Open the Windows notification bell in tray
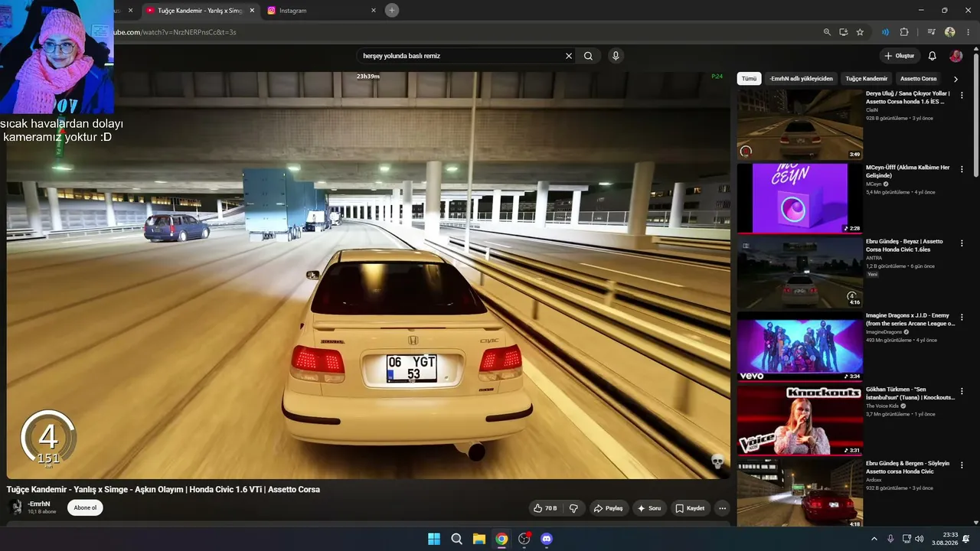Screen dimensions: 980x551 tap(966, 539)
